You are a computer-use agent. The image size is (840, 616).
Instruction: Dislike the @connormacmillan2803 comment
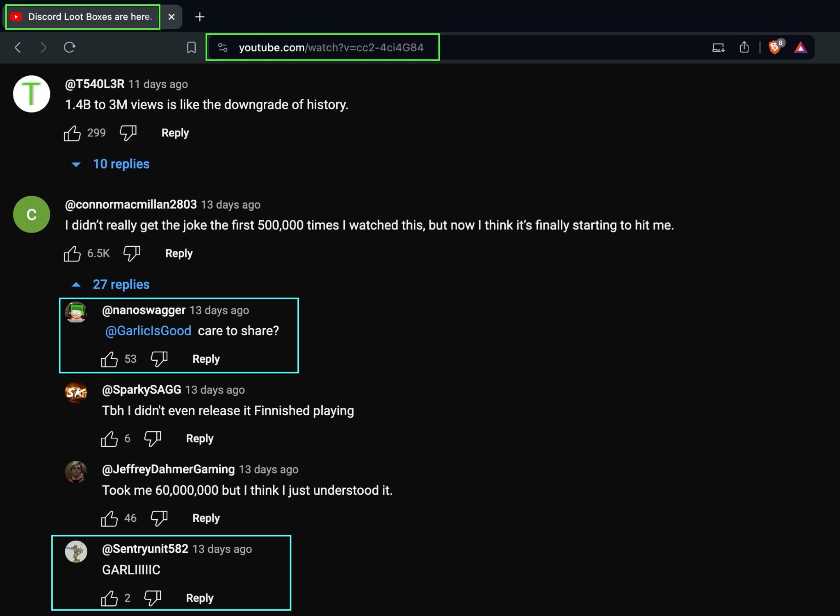pyautogui.click(x=132, y=253)
